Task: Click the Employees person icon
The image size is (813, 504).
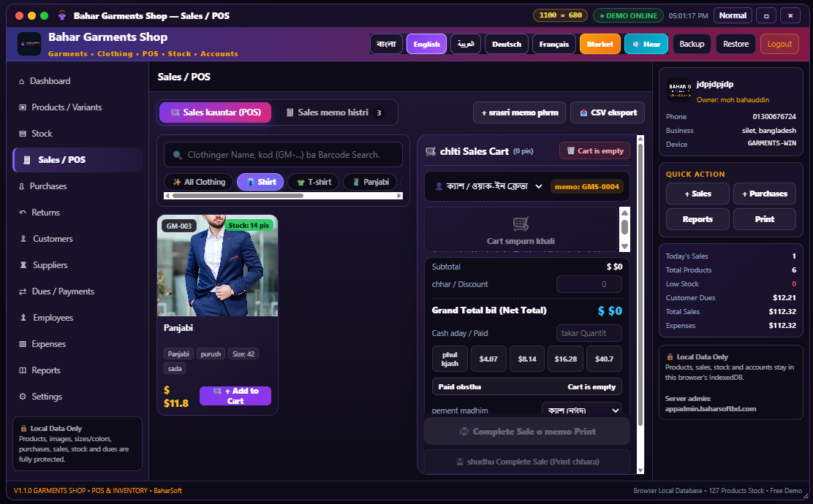Action: point(23,318)
